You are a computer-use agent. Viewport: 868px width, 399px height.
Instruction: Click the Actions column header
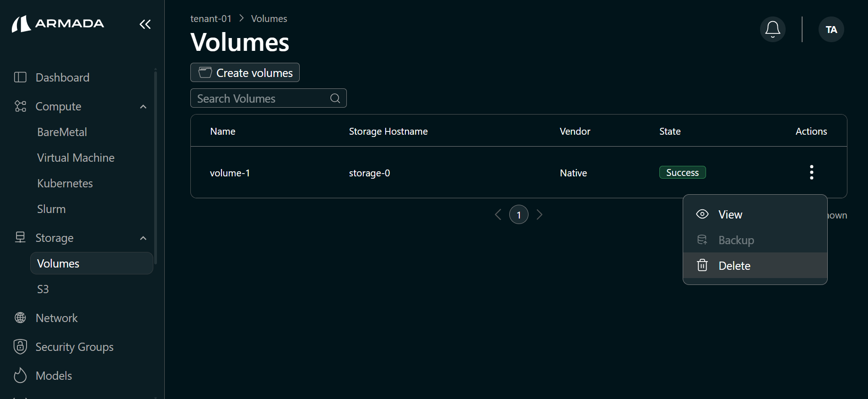point(811,131)
